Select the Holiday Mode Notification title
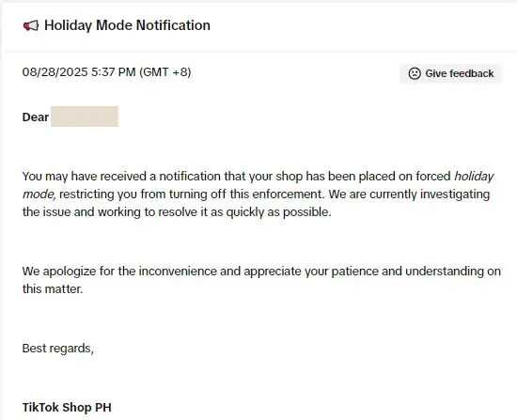 coord(127,25)
